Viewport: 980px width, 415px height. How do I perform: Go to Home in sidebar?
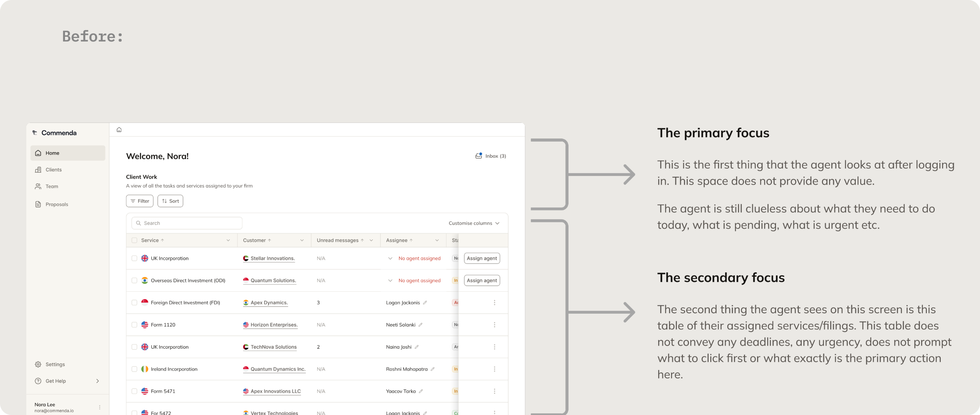[68, 153]
